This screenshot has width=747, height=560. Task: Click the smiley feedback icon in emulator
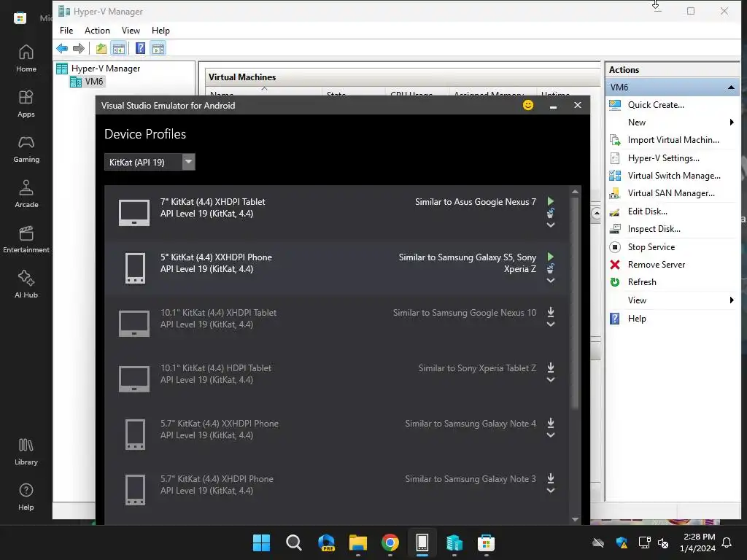click(x=528, y=105)
